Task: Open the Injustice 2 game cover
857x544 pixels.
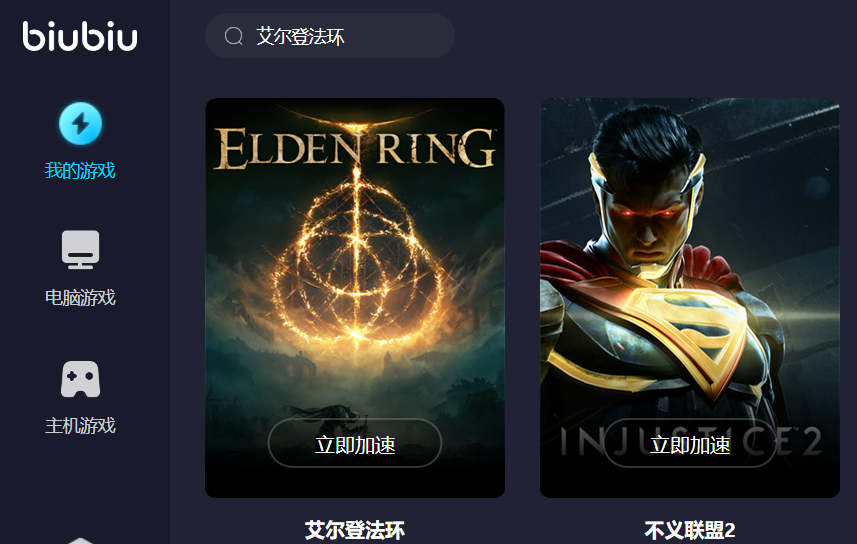Action: pyautogui.click(x=690, y=298)
